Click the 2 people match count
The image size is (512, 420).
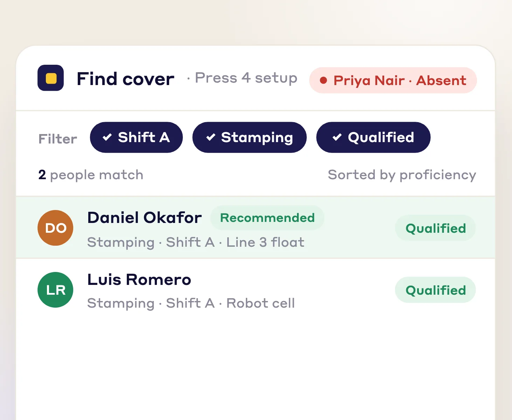point(91,175)
